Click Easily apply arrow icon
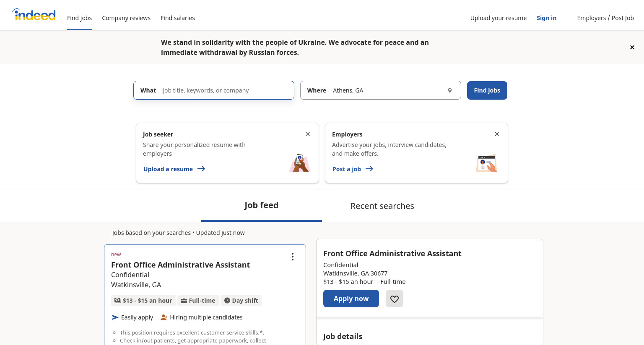This screenshot has width=644, height=345. tap(115, 317)
